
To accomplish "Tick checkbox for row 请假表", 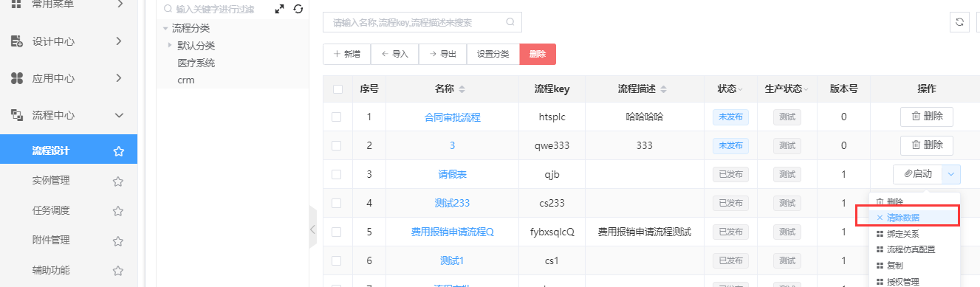I will tap(337, 174).
